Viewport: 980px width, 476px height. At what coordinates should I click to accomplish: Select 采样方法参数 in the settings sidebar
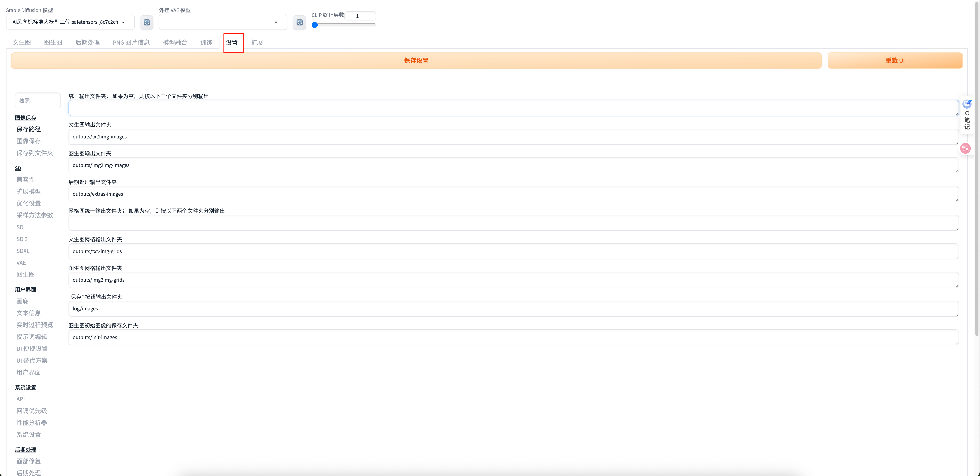(35, 215)
